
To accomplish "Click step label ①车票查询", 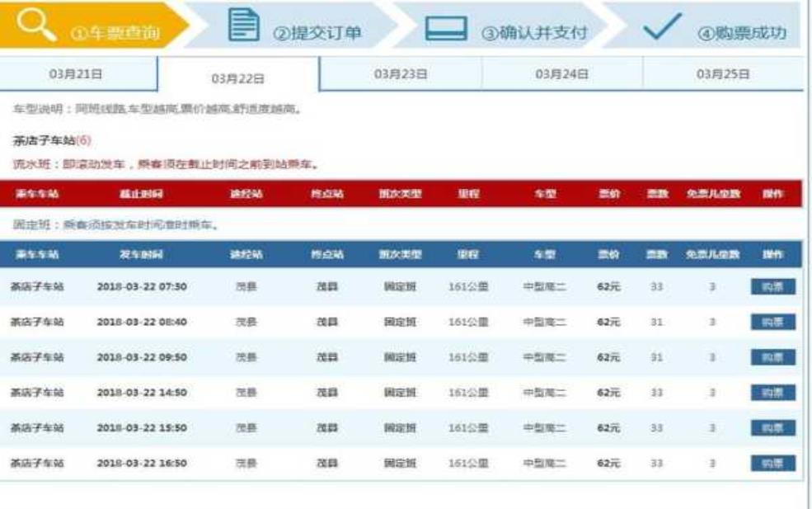I will pyautogui.click(x=115, y=33).
